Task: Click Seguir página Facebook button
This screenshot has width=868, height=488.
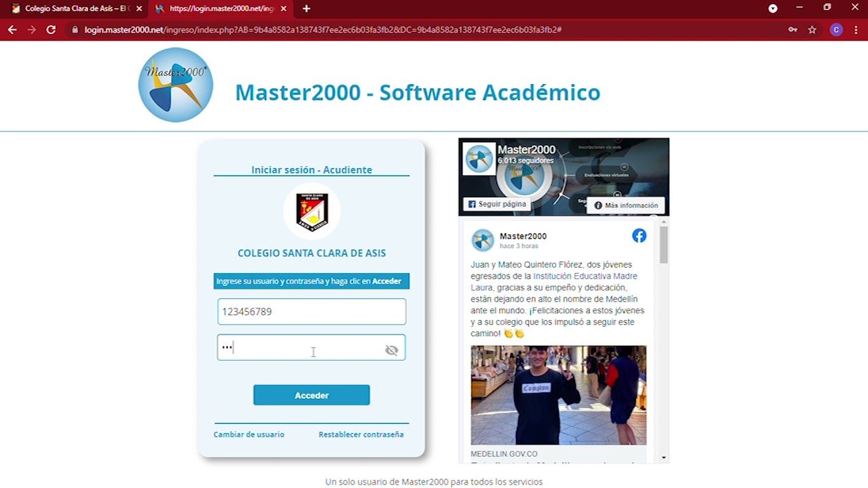Action: click(x=496, y=204)
